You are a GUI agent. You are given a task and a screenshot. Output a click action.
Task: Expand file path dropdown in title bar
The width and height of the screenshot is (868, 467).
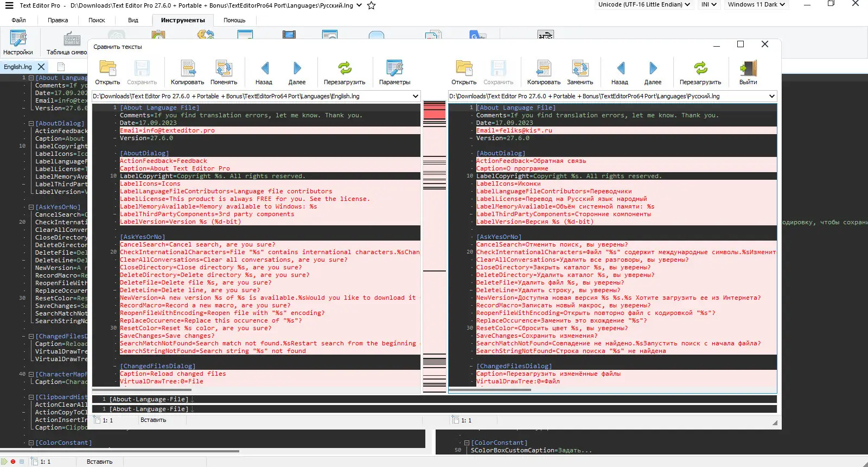(x=359, y=5)
